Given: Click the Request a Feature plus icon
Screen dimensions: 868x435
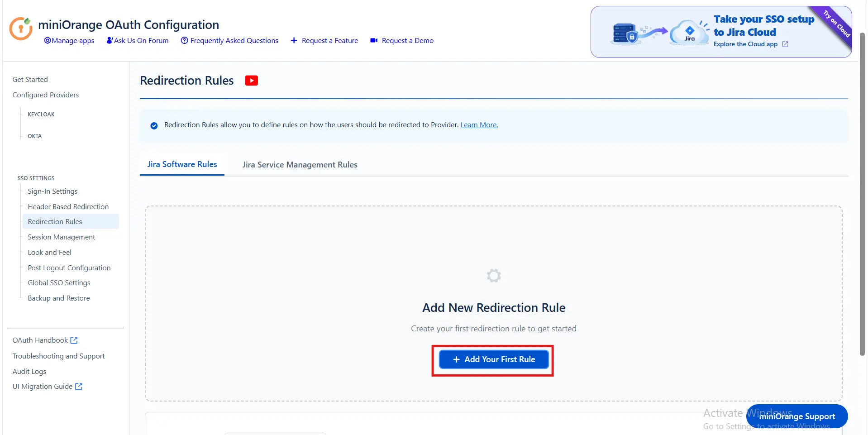Looking at the screenshot, I should (x=294, y=41).
